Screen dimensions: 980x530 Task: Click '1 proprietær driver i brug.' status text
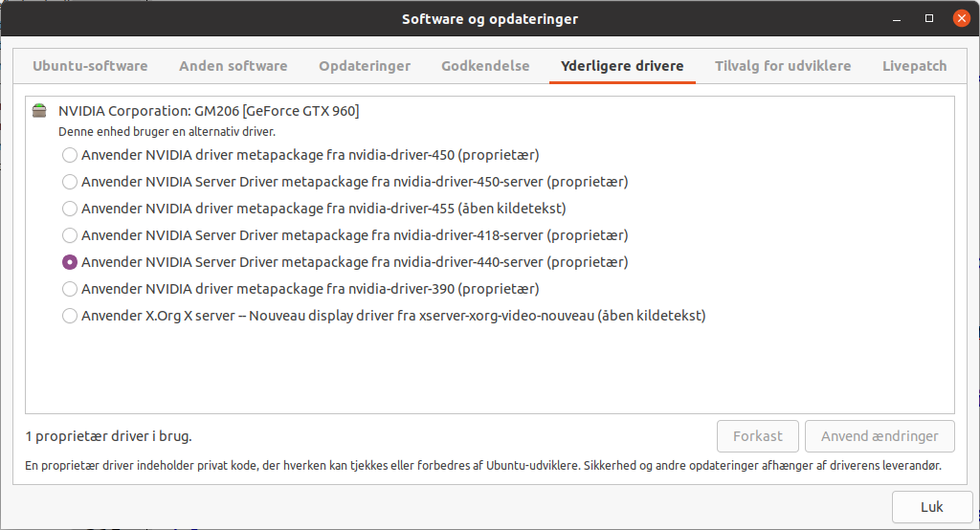pos(109,436)
